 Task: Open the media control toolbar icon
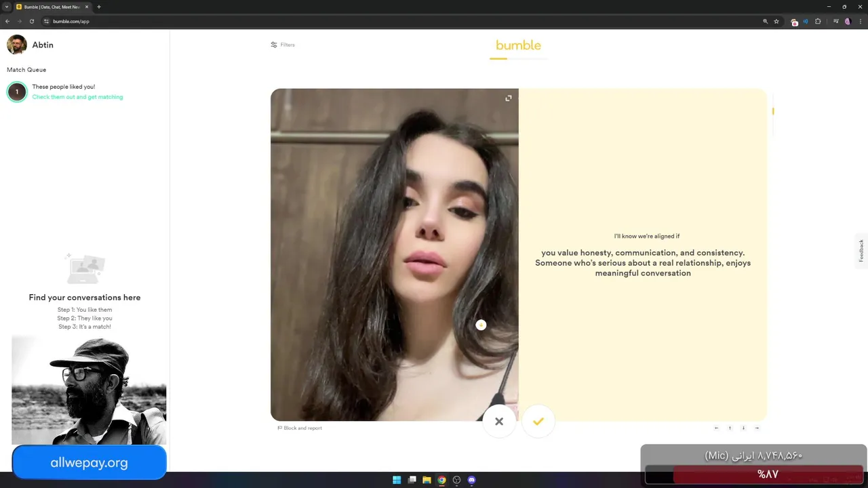pos(836,21)
